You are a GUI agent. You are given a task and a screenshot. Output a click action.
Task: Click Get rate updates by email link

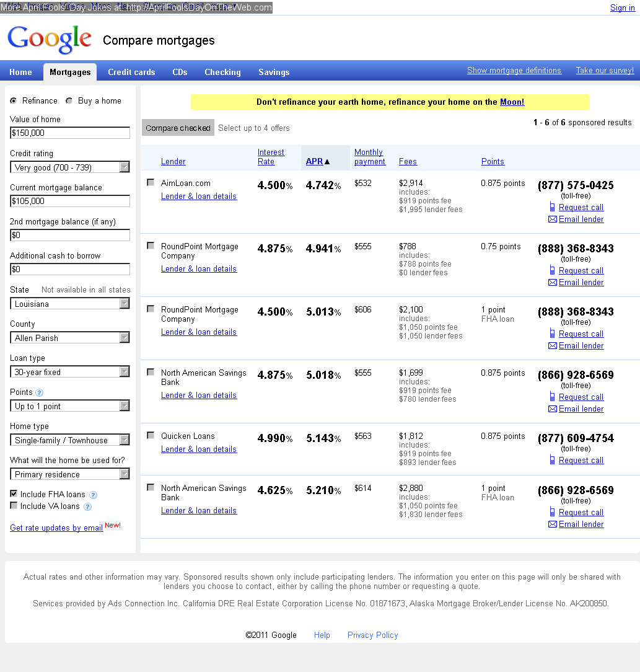56,528
